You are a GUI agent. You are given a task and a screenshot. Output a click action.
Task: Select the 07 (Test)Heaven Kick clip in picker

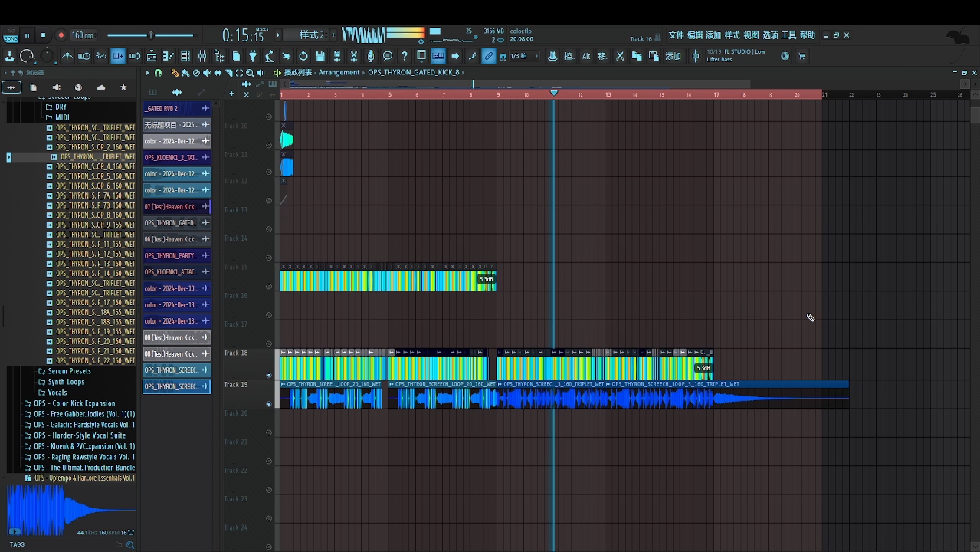(x=177, y=206)
